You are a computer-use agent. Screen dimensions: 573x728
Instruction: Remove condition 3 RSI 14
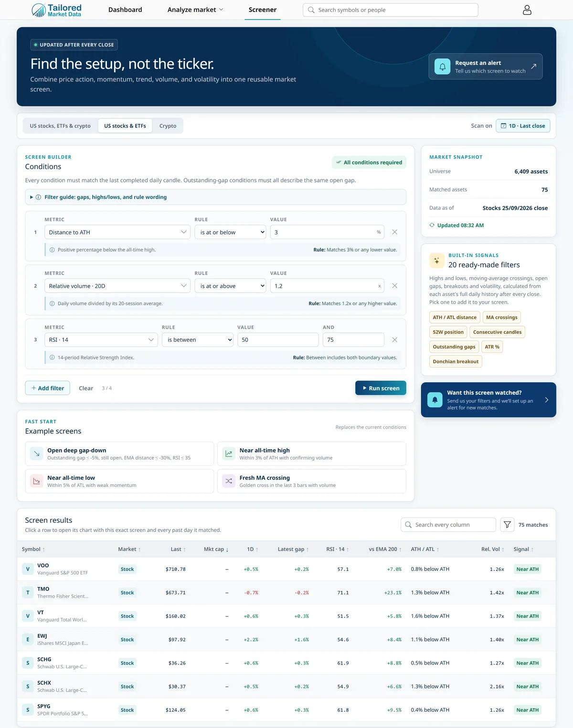click(x=394, y=340)
